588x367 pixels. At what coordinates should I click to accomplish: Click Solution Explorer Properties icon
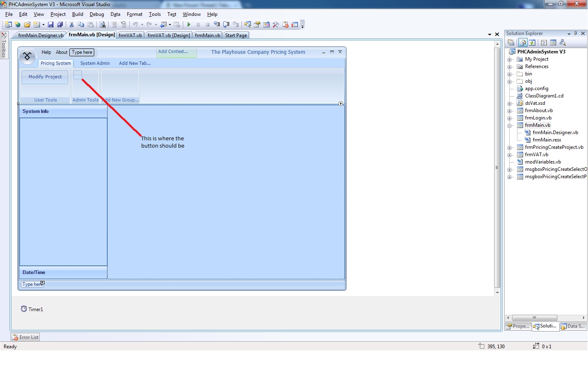[511, 42]
